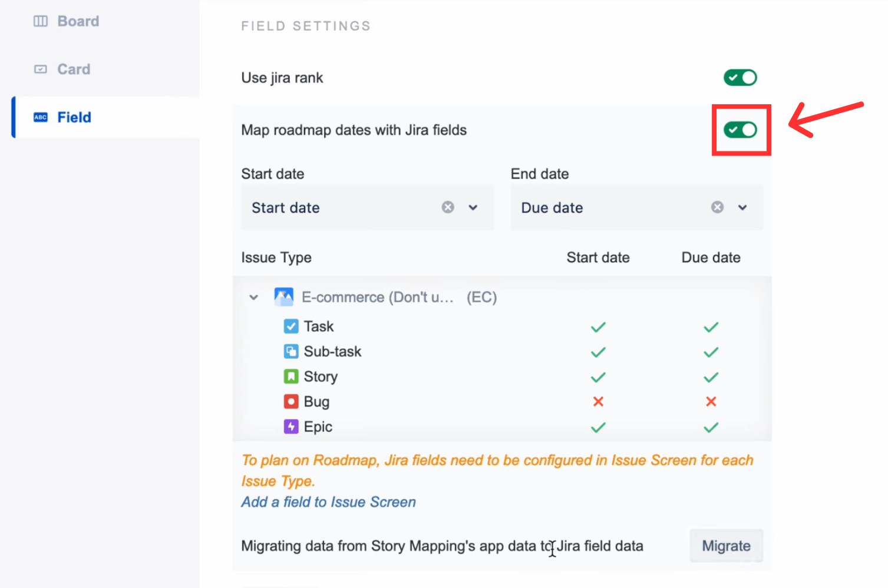This screenshot has width=888, height=588.
Task: Click the purple Epic issue type icon
Action: click(291, 427)
